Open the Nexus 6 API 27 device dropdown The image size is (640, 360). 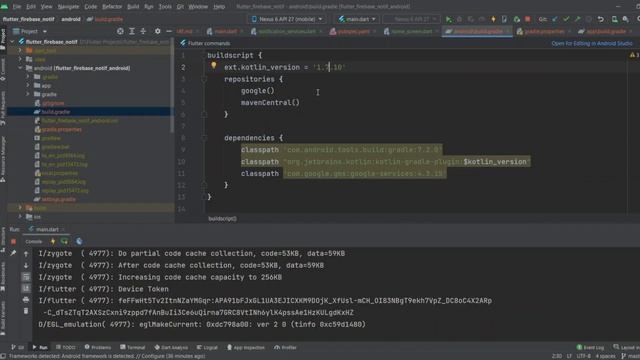tap(287, 19)
